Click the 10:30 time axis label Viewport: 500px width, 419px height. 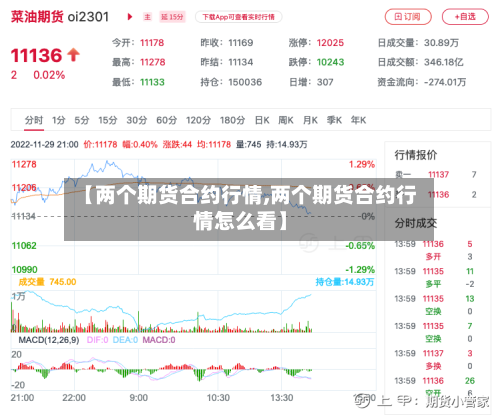click(x=218, y=398)
